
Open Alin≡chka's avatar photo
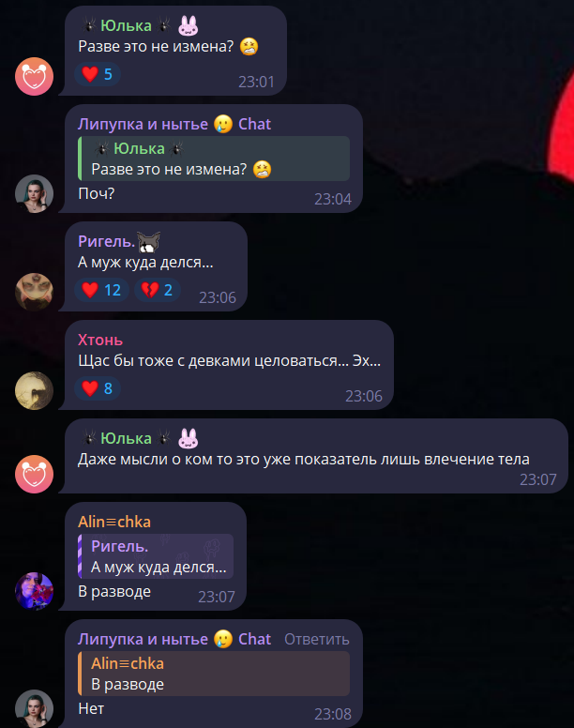click(35, 591)
